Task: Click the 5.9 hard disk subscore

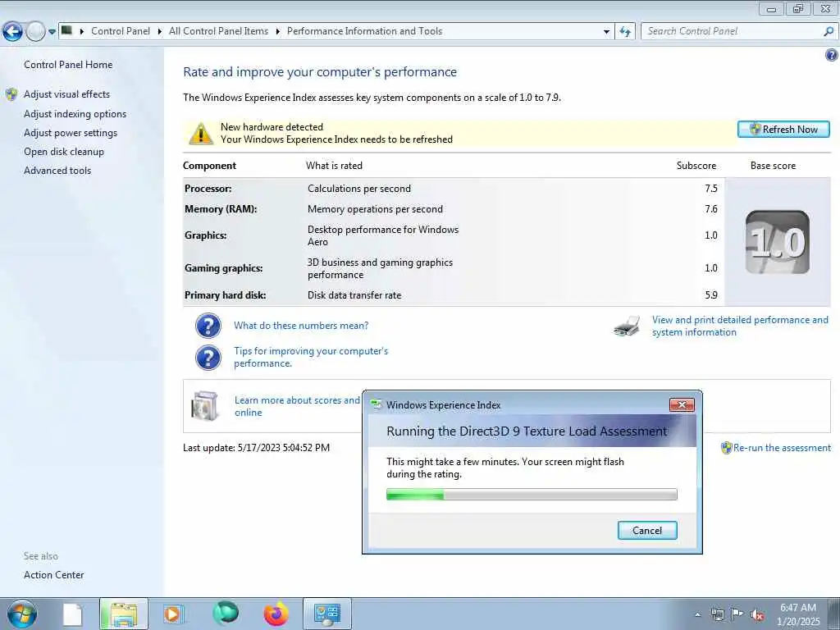Action: tap(711, 295)
